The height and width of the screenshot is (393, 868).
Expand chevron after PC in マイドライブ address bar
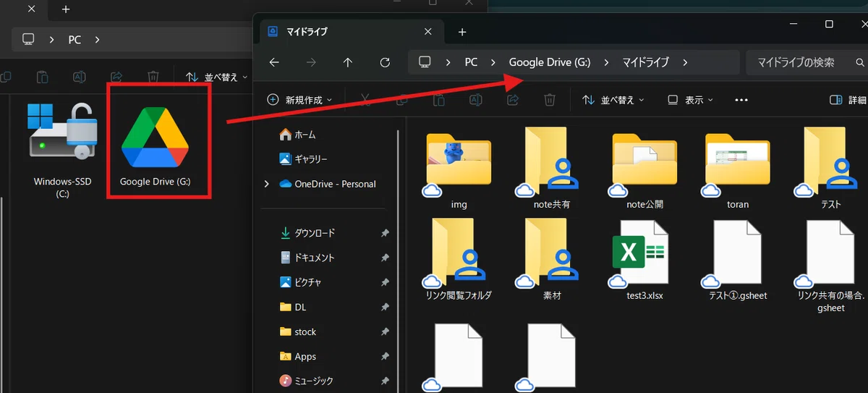pyautogui.click(x=493, y=62)
